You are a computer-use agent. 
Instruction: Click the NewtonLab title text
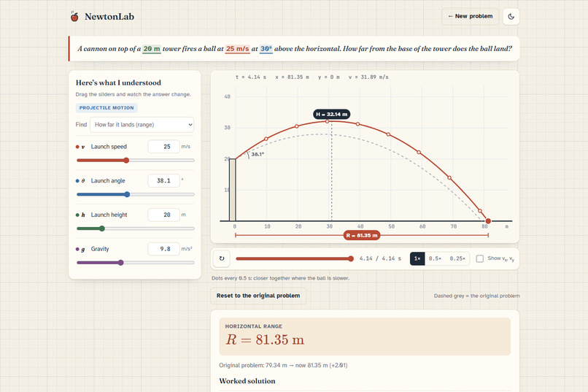pyautogui.click(x=109, y=17)
